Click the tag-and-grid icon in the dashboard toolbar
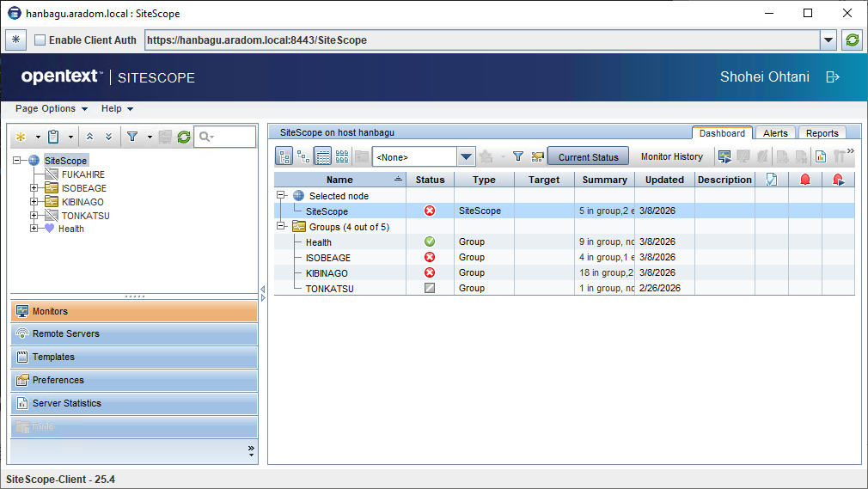Viewport: 868px width, 489px height. pos(537,156)
